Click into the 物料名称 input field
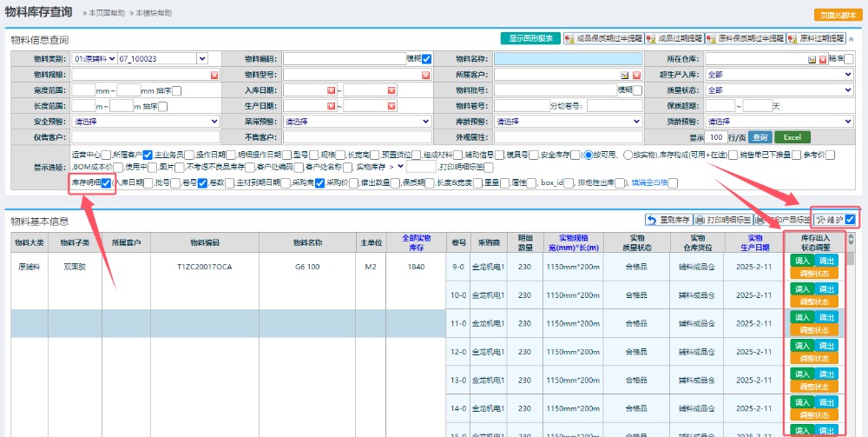The height and width of the screenshot is (437, 868). [x=569, y=59]
